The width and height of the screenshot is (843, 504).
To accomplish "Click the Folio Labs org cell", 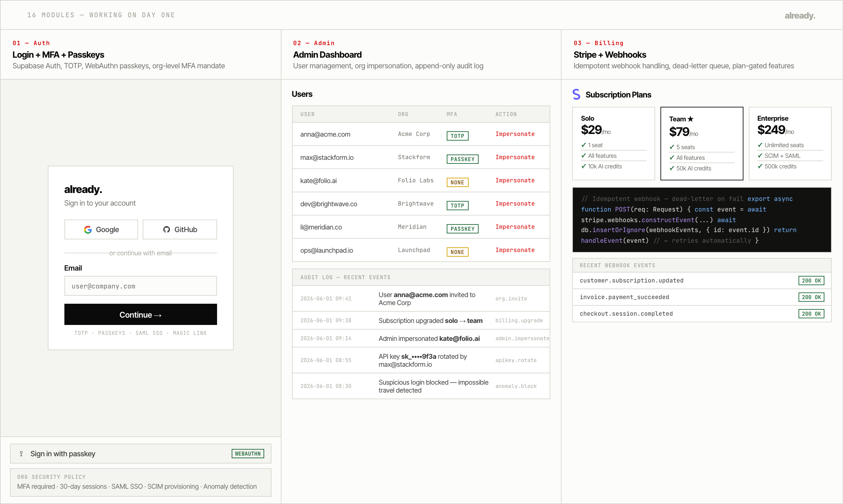I will pos(416,180).
